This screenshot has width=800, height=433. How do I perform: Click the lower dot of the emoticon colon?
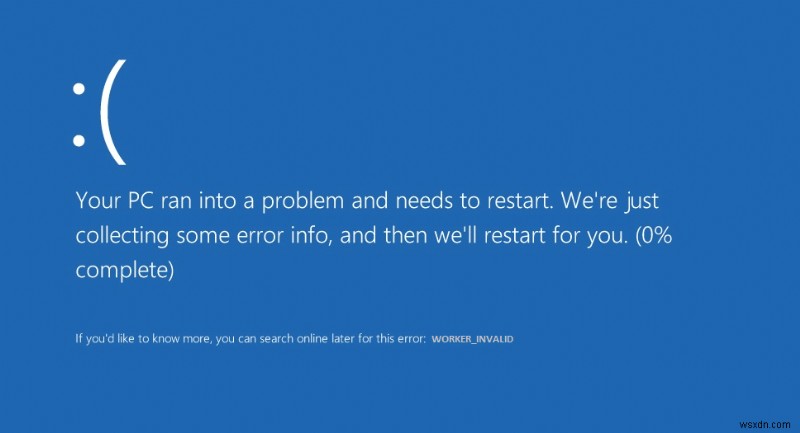tap(79, 140)
